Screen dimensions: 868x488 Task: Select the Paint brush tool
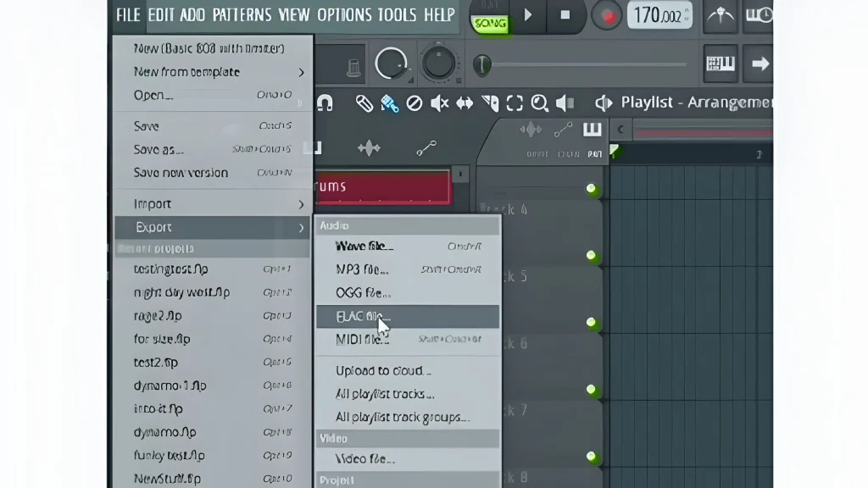pyautogui.click(x=389, y=103)
